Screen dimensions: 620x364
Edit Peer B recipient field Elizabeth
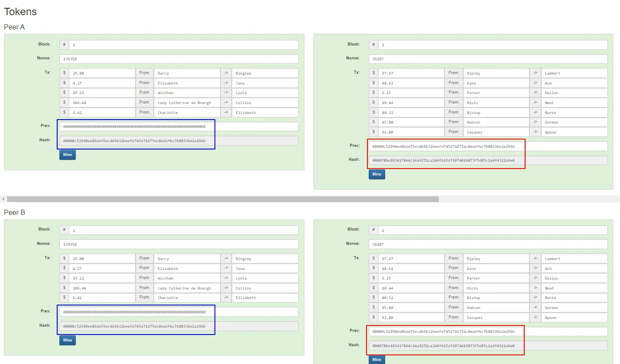tap(265, 298)
